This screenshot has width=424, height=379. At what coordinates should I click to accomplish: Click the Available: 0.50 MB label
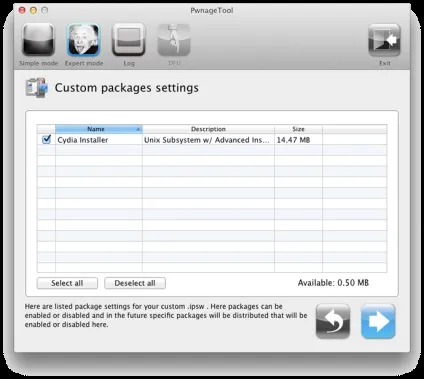(x=333, y=283)
